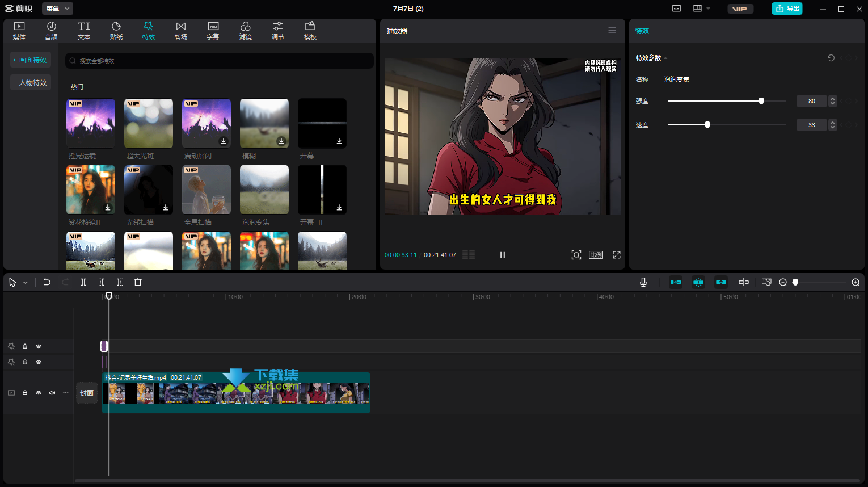The width and height of the screenshot is (868, 487).
Task: Click the VIP membership button
Action: click(740, 9)
